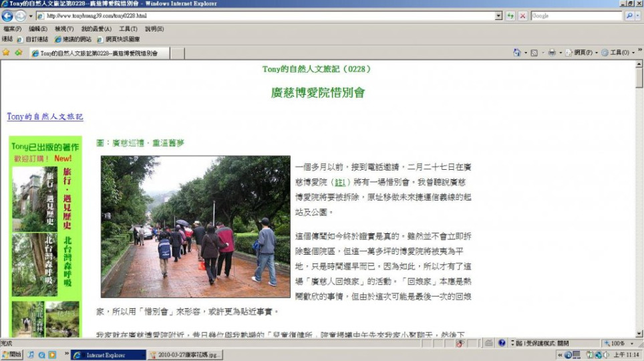The image size is (644, 361).
Task: Click the red Stop loading icon
Action: pyautogui.click(x=522, y=16)
